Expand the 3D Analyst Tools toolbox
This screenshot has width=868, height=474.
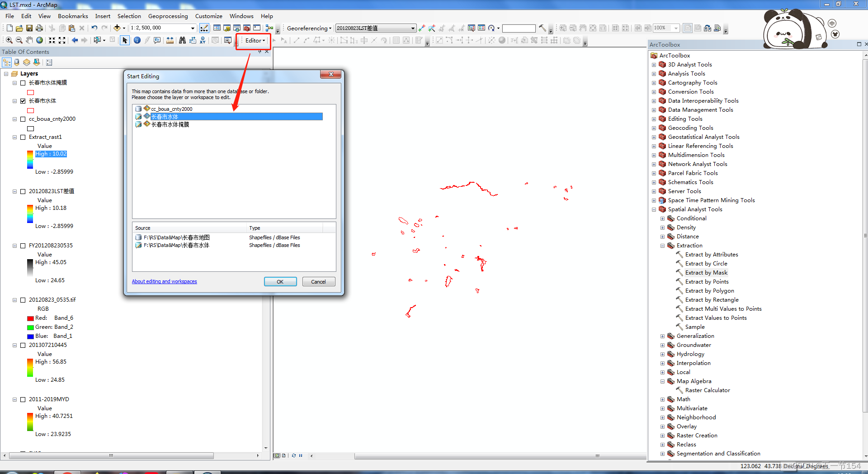pyautogui.click(x=654, y=65)
